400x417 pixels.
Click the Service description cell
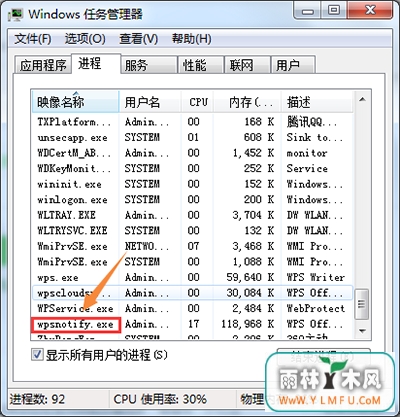tap(307, 169)
